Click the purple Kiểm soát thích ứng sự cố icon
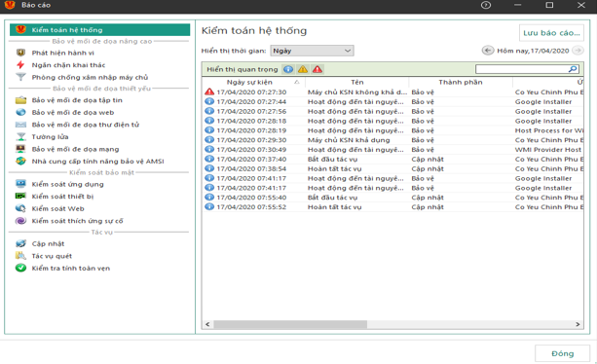597x364 pixels. 20,221
